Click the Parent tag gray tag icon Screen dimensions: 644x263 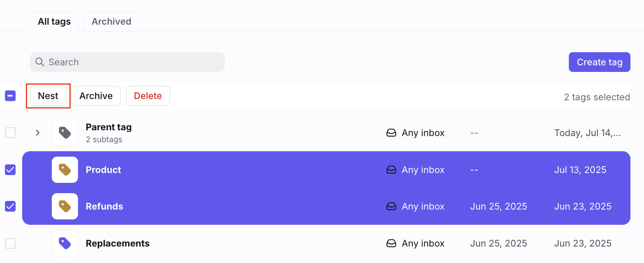pos(65,133)
